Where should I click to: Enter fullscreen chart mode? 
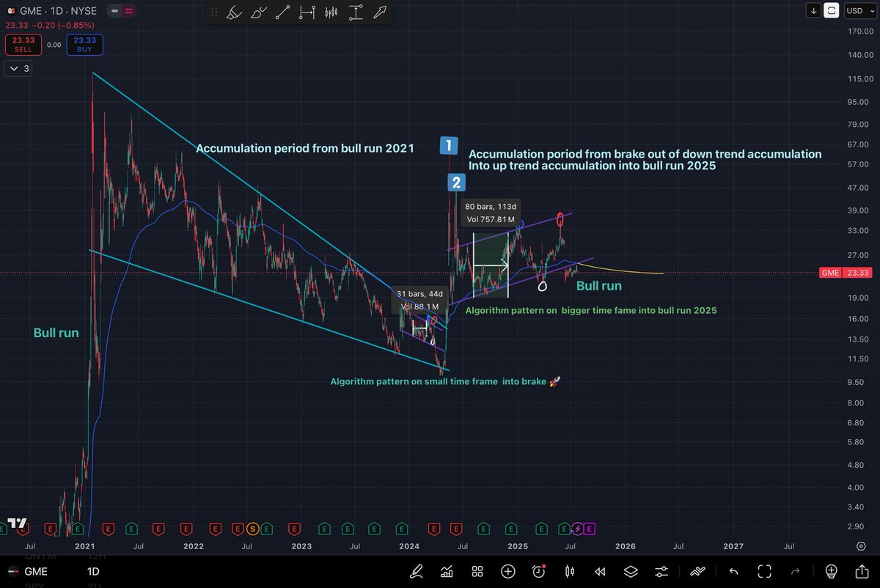(765, 571)
